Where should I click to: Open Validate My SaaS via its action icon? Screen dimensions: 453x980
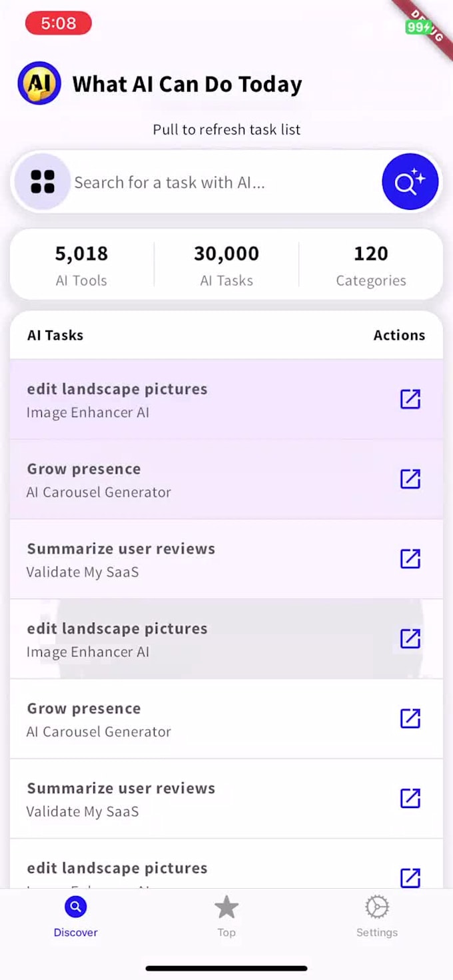pos(410,559)
